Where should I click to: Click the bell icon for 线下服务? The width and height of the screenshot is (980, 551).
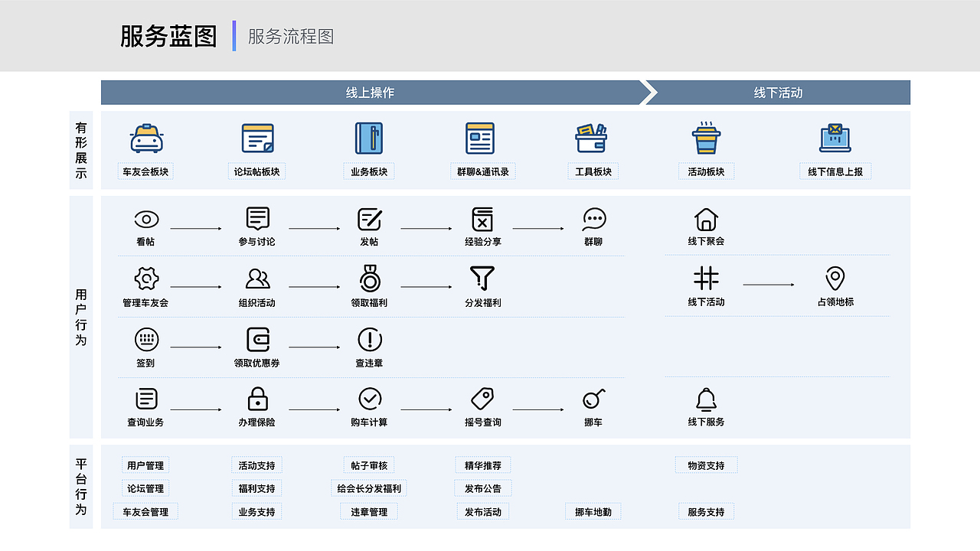point(706,399)
